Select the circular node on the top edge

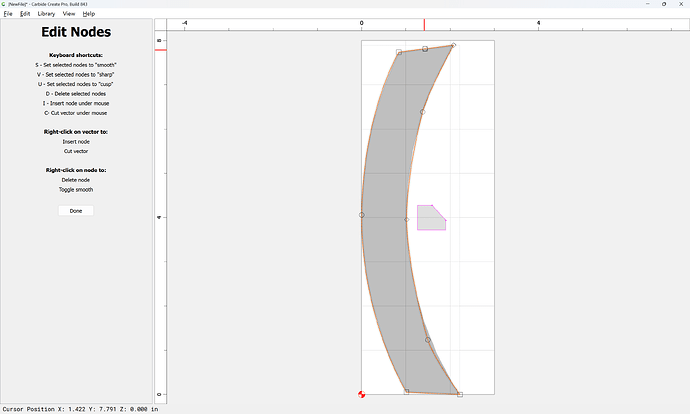(x=425, y=48)
